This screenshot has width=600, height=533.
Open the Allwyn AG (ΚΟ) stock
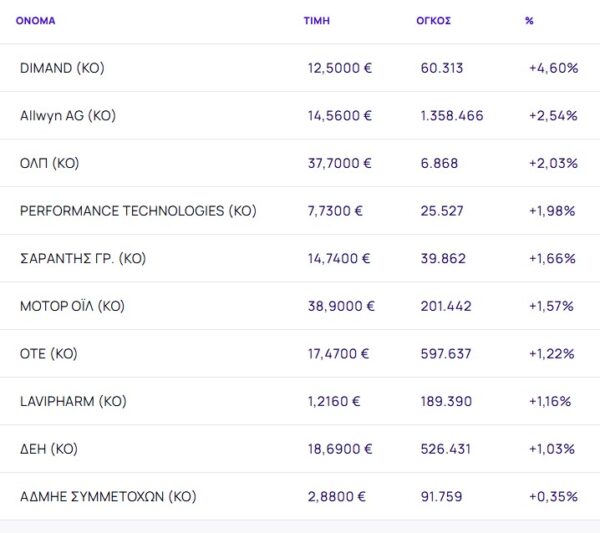(x=68, y=116)
